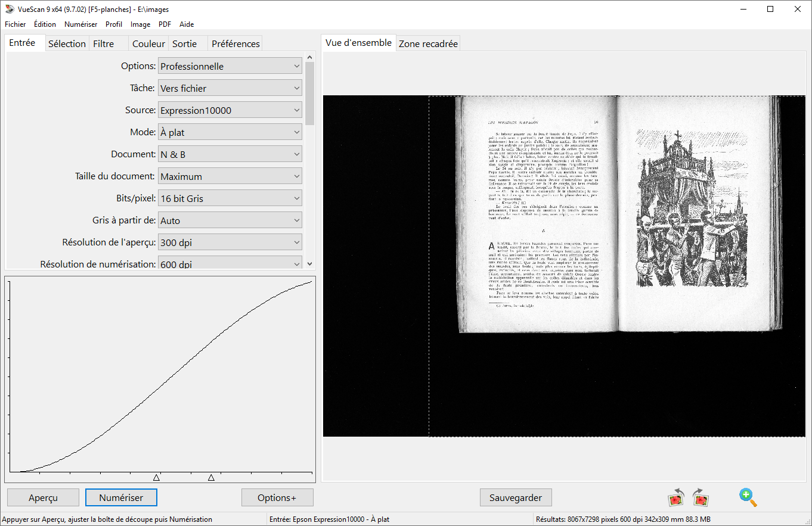
Task: Click the tone curve graph
Action: click(160, 379)
